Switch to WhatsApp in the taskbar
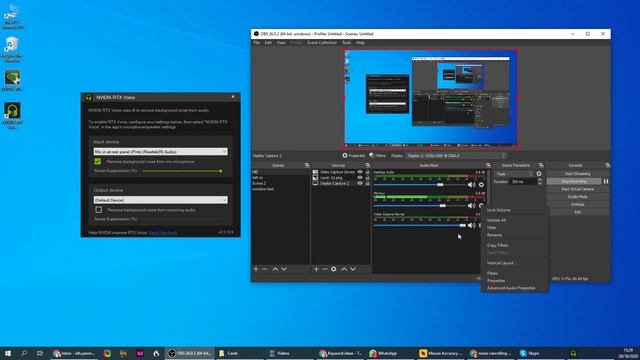 coord(383,353)
